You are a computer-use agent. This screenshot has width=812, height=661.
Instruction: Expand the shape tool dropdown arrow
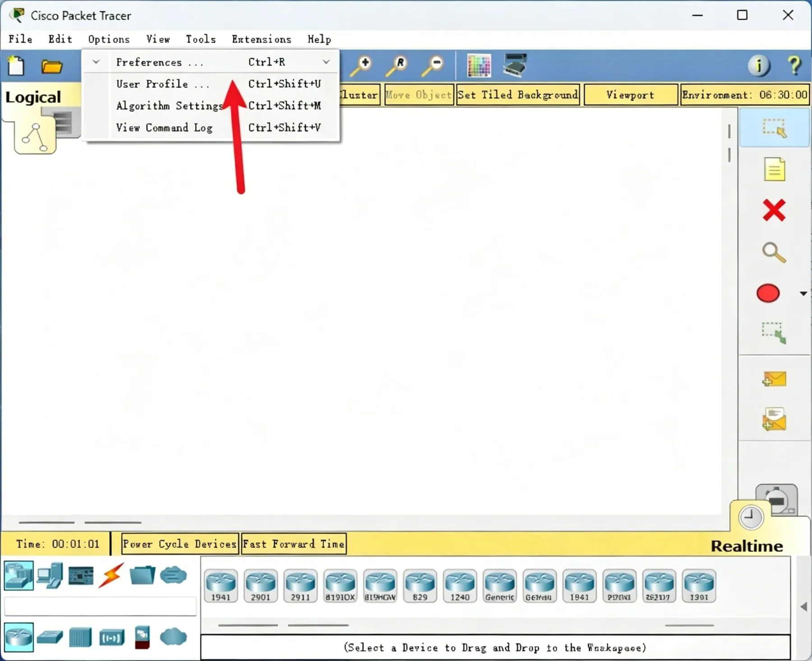tap(803, 294)
